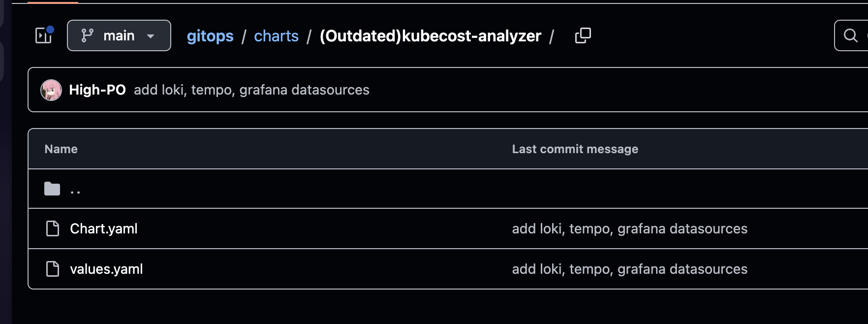Screen dimensions: 868x324
Task: Go up to parent directory row
Action: coord(448,189)
